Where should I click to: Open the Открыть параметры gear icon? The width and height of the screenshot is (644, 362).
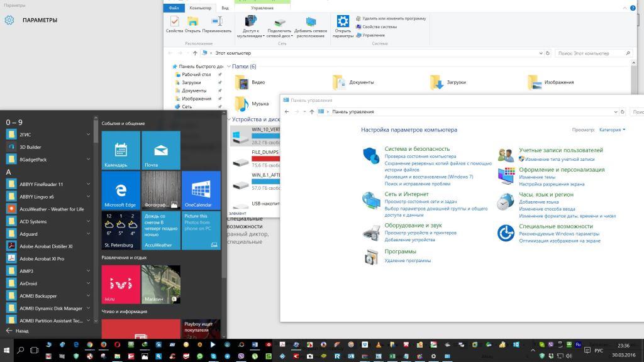pos(343,24)
